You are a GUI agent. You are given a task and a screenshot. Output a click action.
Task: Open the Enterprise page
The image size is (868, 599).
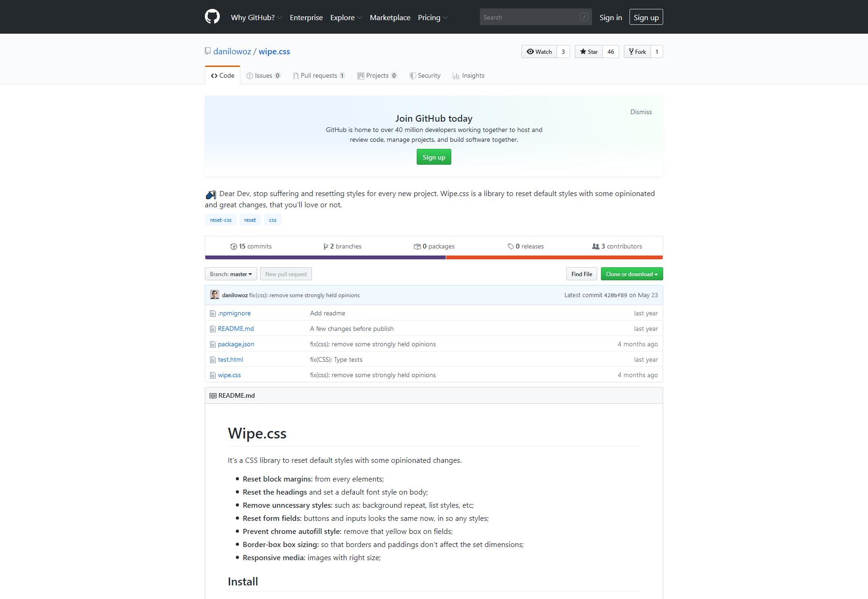coord(306,17)
